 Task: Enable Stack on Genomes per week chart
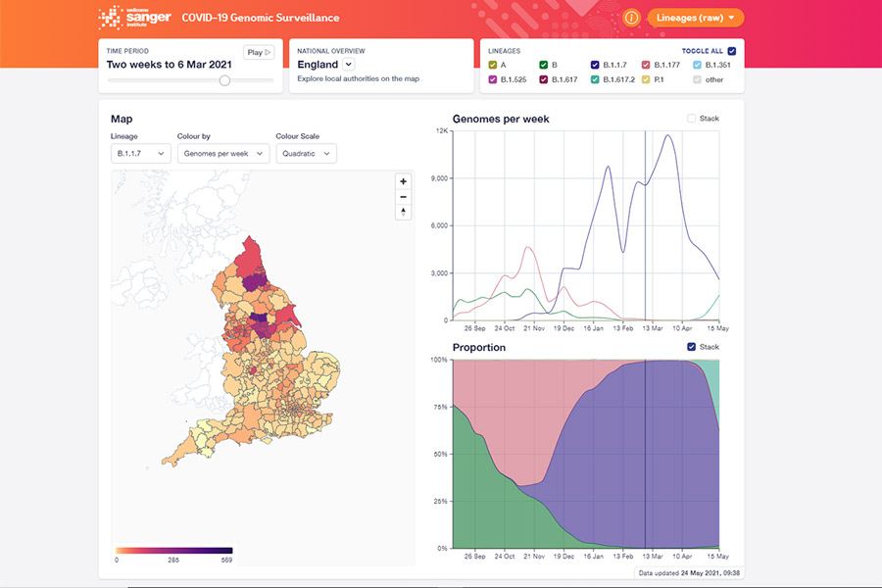692,119
